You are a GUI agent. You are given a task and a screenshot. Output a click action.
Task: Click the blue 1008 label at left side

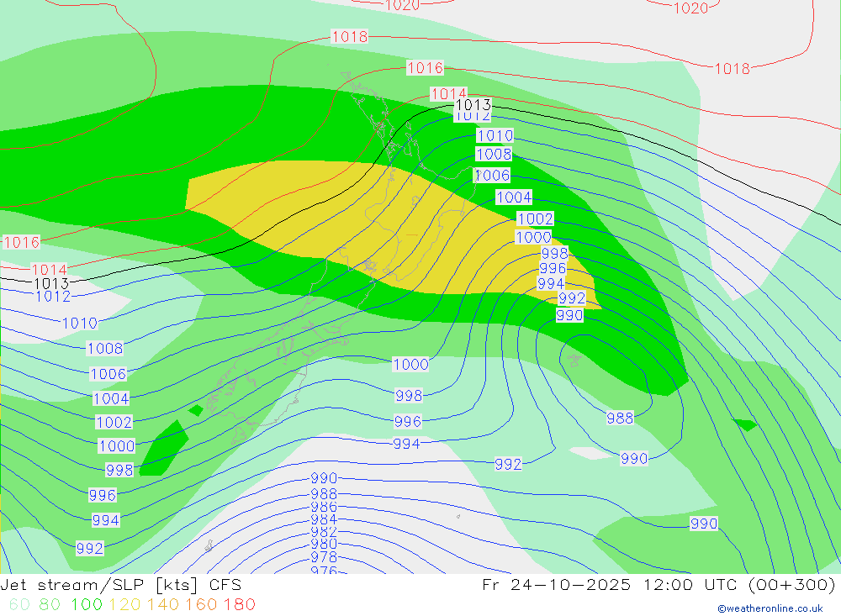(x=105, y=349)
